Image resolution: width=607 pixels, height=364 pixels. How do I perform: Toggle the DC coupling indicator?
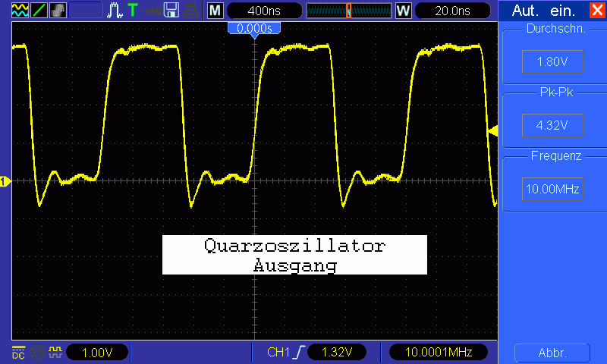coord(18,353)
